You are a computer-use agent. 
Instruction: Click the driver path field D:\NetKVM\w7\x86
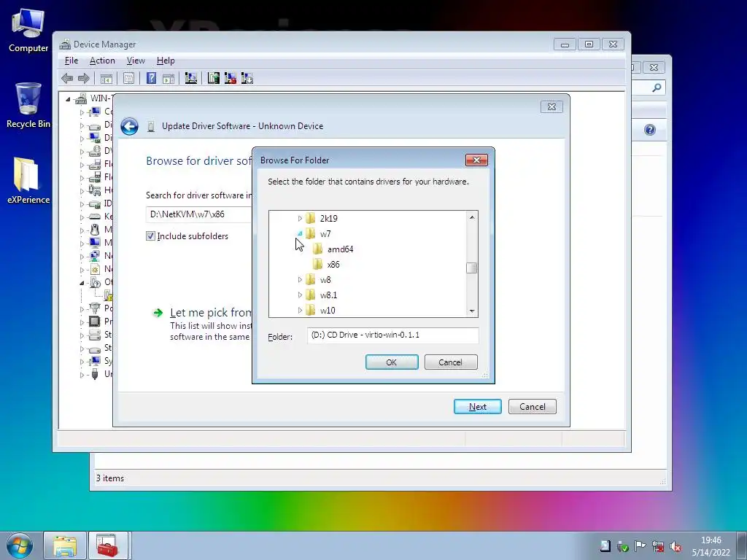pyautogui.click(x=199, y=214)
